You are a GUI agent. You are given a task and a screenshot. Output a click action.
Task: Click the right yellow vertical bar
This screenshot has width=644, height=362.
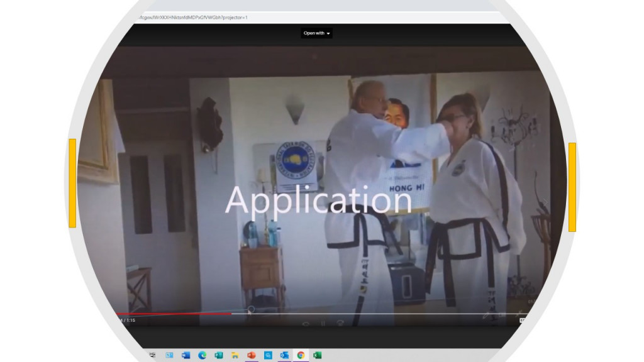coord(572,187)
